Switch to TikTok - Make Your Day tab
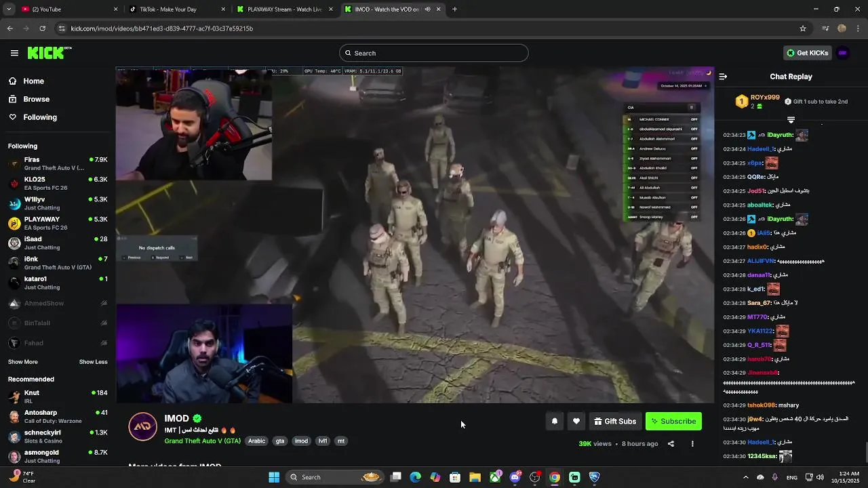Image resolution: width=868 pixels, height=488 pixels. (178, 9)
